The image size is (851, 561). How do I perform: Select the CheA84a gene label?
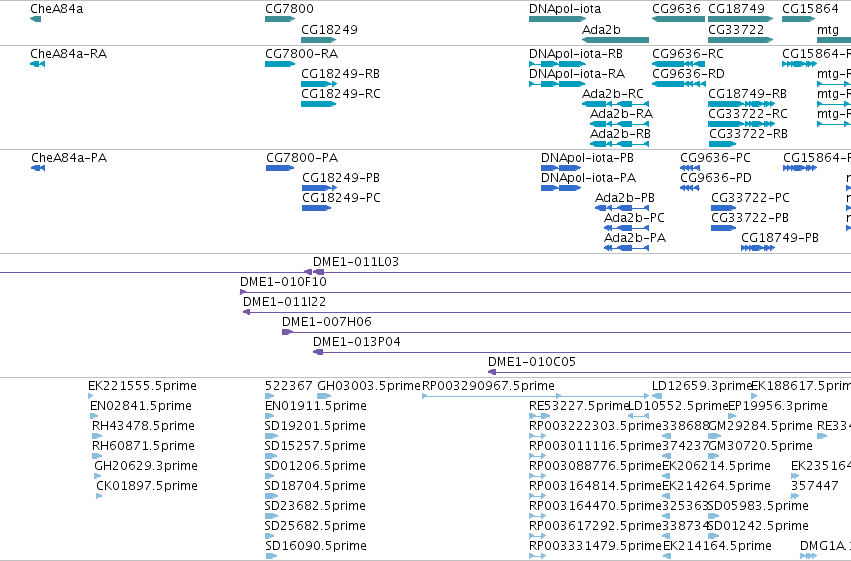click(x=56, y=9)
